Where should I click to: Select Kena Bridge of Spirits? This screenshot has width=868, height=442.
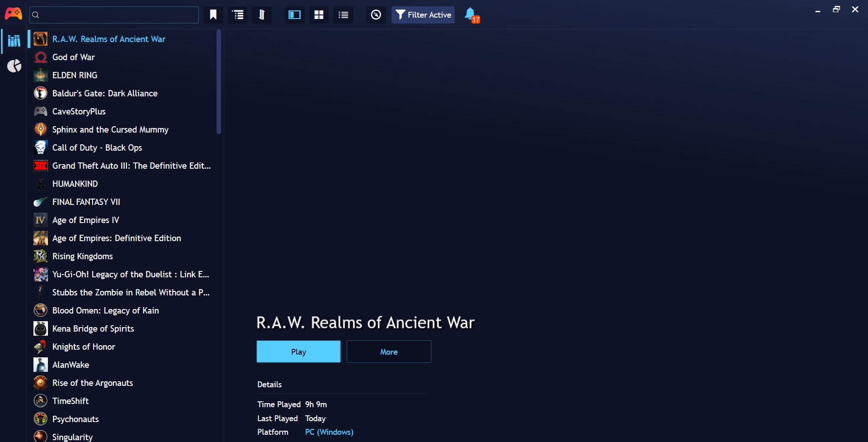pyautogui.click(x=122, y=328)
